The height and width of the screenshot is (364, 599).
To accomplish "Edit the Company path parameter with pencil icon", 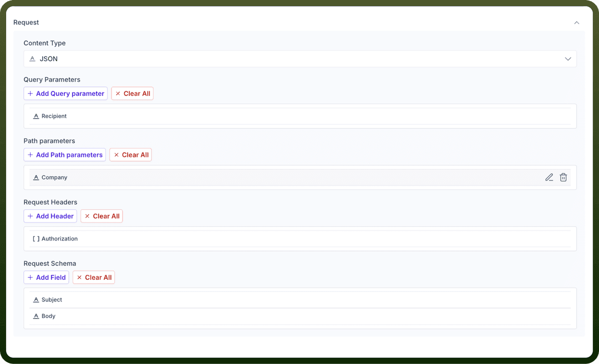I will point(549,177).
